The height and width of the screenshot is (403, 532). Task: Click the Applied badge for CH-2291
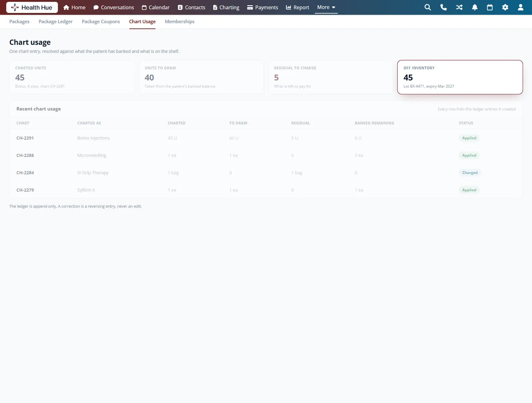pos(469,138)
